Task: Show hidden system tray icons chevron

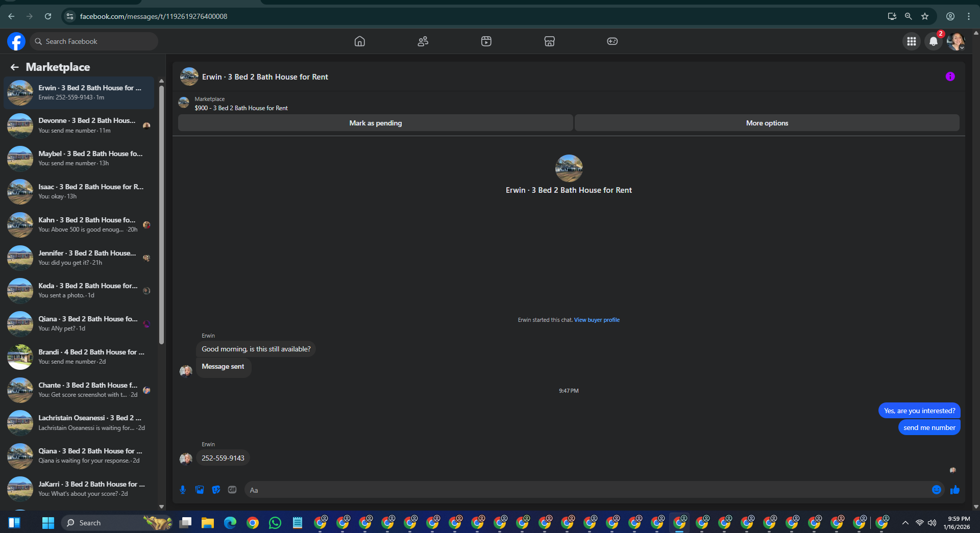Action: click(905, 523)
